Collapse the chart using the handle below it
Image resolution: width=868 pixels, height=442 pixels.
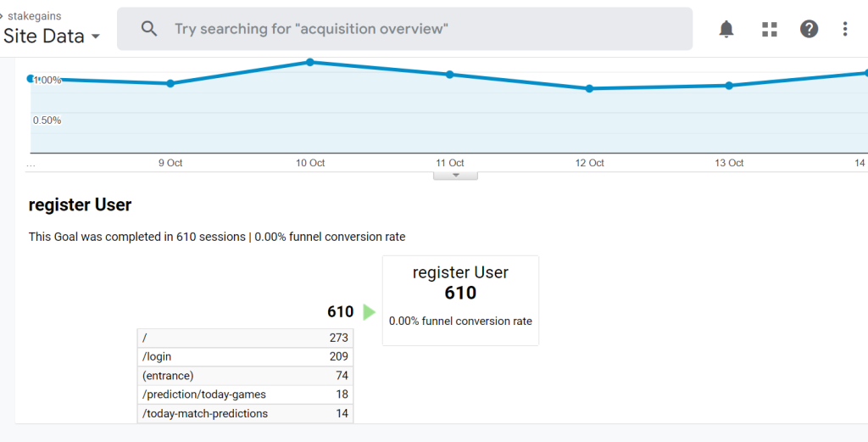click(x=455, y=176)
